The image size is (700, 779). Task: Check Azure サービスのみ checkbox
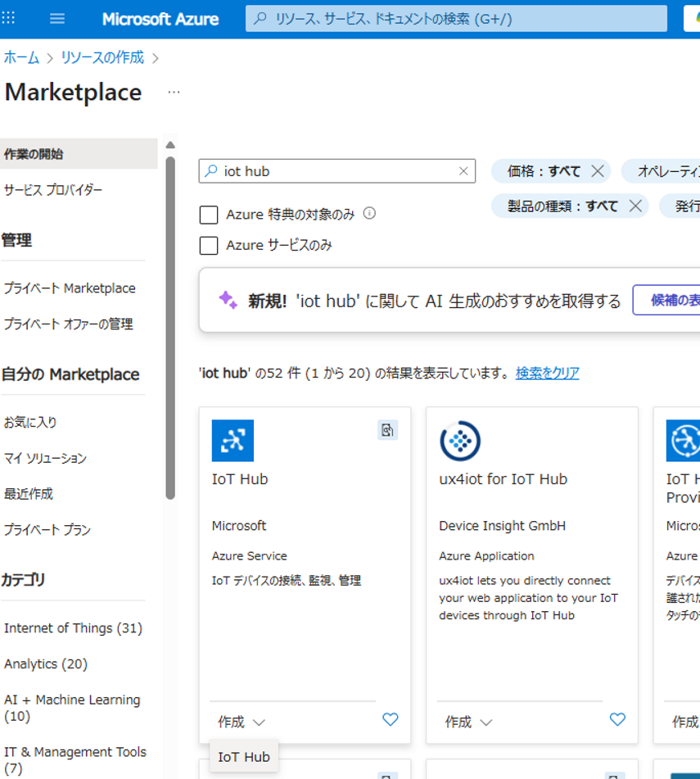pos(209,246)
